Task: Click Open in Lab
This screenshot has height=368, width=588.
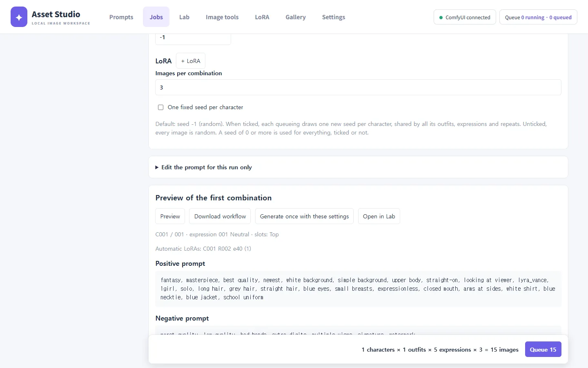Action: [379, 216]
